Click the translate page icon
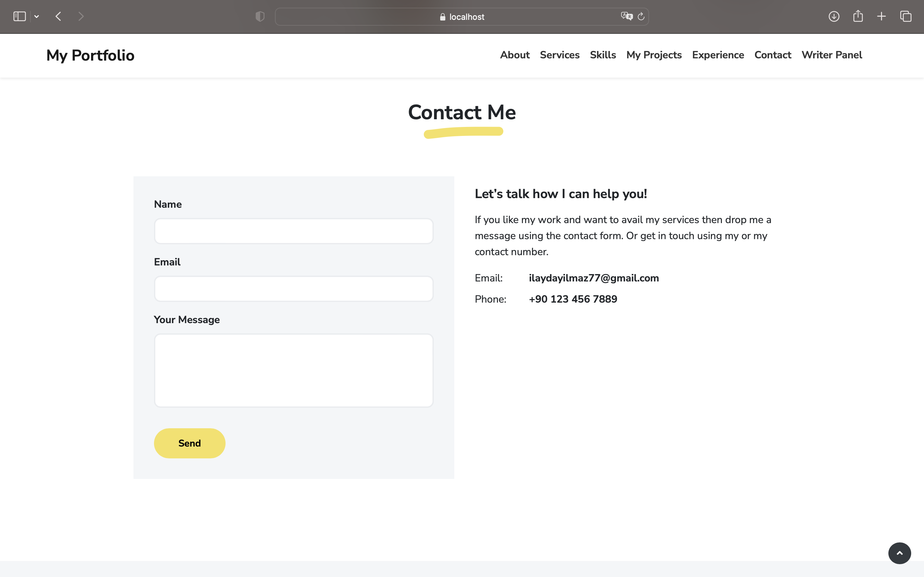This screenshot has height=577, width=924. point(626,16)
